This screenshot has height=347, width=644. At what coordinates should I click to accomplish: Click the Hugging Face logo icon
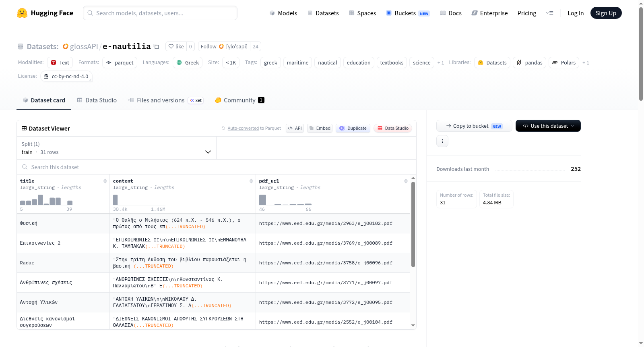click(x=22, y=13)
